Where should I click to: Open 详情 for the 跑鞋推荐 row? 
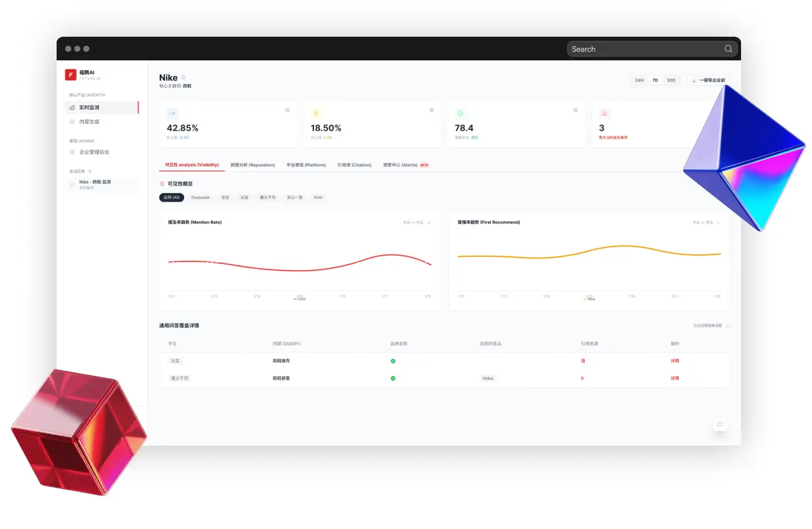(x=674, y=361)
